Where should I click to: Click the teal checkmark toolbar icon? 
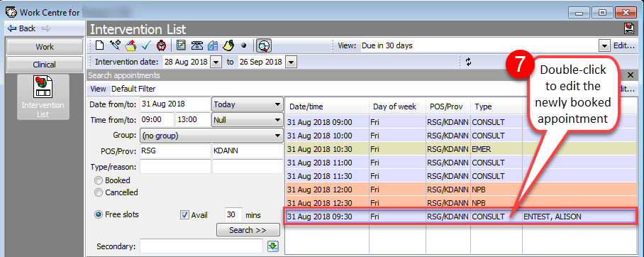[146, 45]
